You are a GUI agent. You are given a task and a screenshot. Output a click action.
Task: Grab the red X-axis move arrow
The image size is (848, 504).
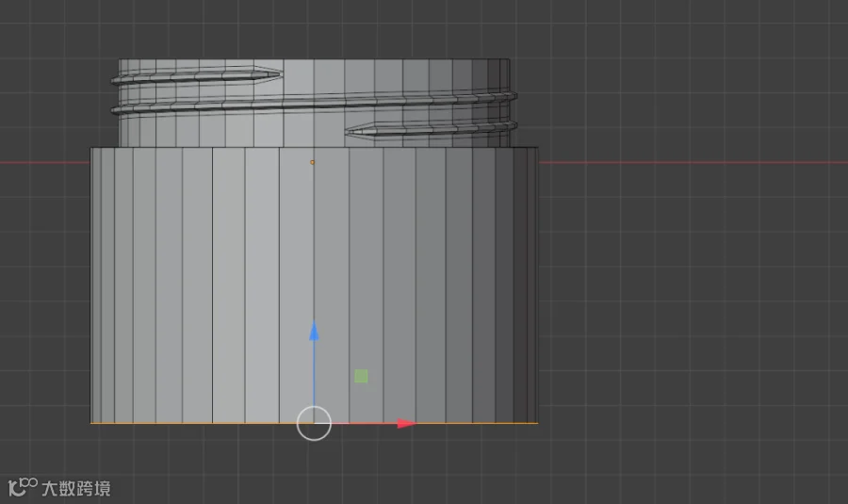(407, 423)
